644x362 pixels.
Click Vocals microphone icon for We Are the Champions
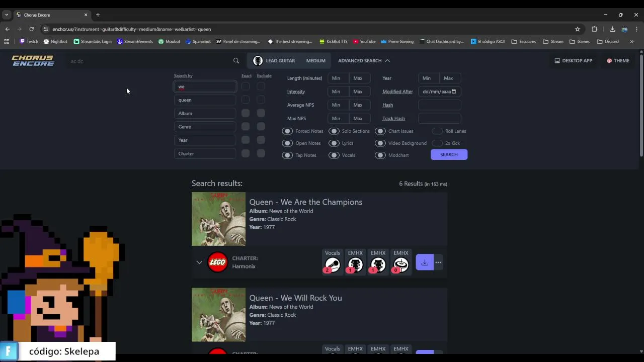pyautogui.click(x=333, y=265)
